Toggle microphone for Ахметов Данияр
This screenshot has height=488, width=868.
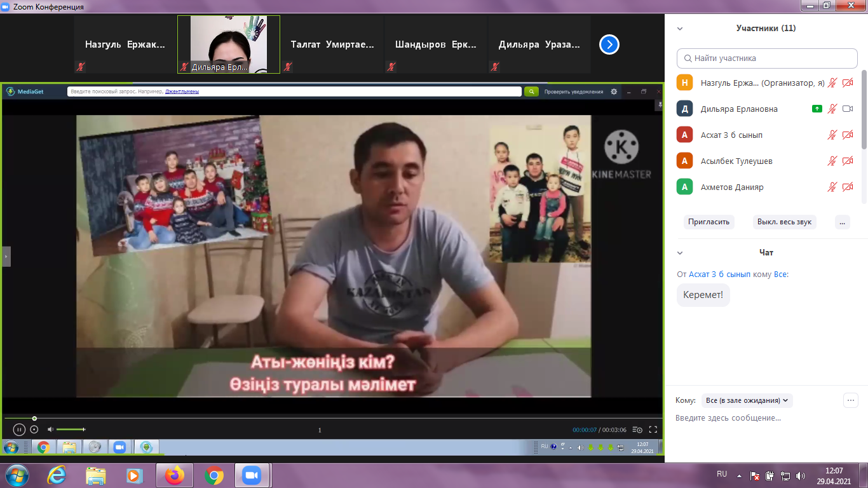pos(832,187)
